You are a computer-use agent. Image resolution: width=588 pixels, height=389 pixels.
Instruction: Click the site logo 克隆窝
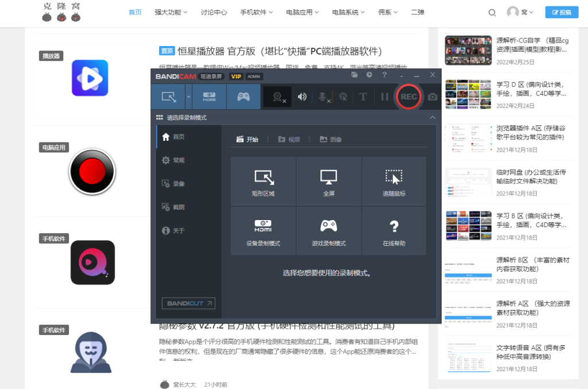61,12
